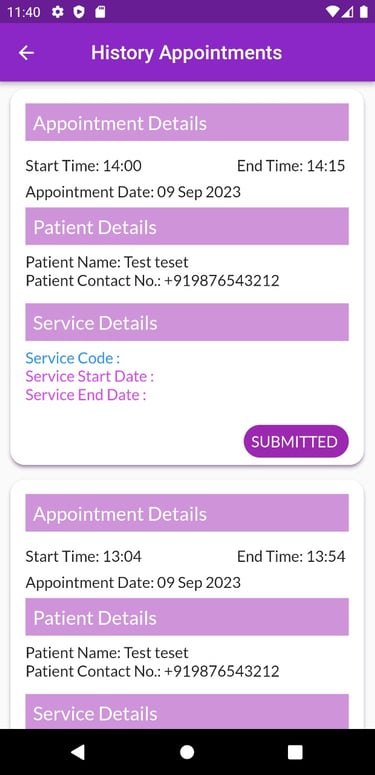The image size is (375, 775).
Task: Tap Start Time 13:04 in second card
Action: [x=83, y=557]
